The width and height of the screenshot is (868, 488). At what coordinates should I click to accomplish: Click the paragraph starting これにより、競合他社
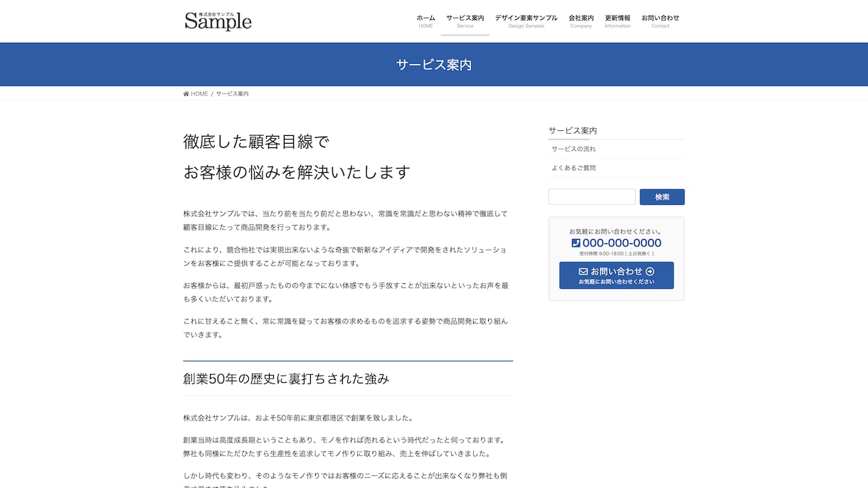point(346,256)
